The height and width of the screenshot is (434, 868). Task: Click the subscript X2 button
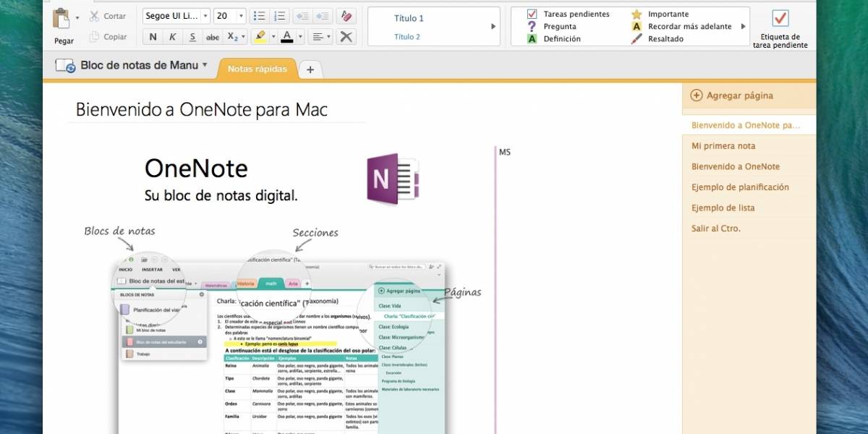coord(232,37)
